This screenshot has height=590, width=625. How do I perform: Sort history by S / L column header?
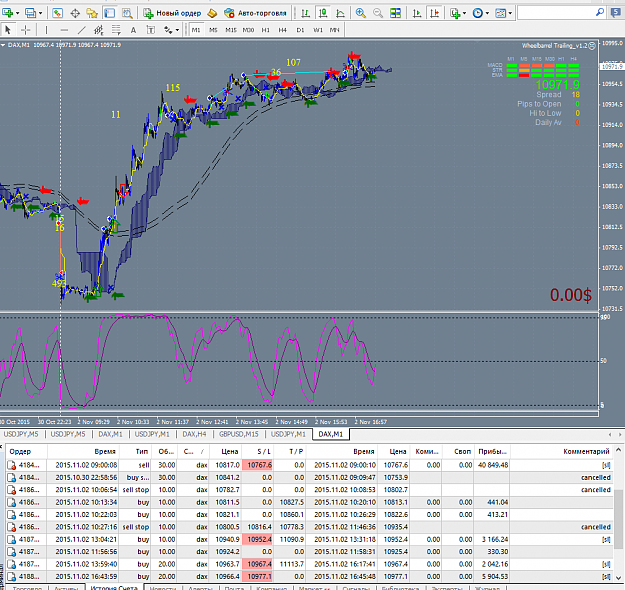click(258, 451)
